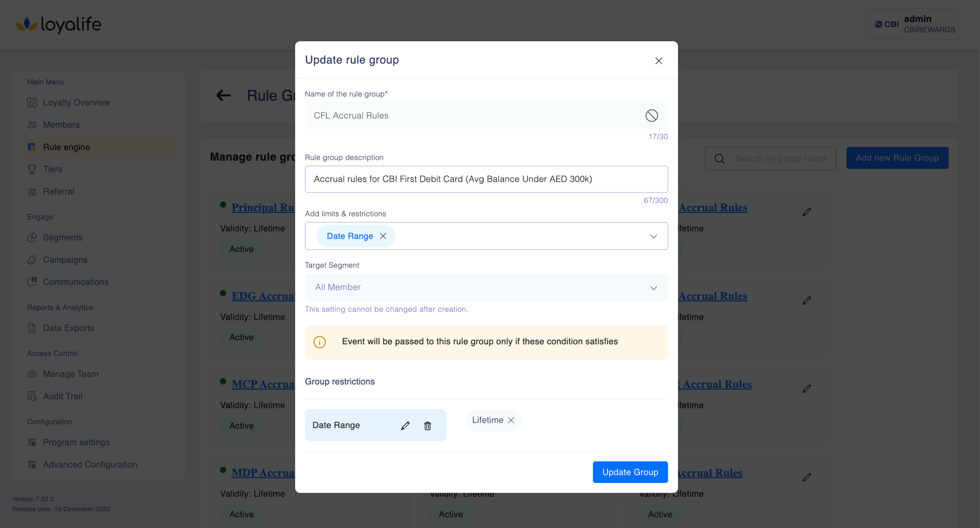The image size is (980, 528).
Task: Click the Tiers trophy icon
Action: coord(32,169)
